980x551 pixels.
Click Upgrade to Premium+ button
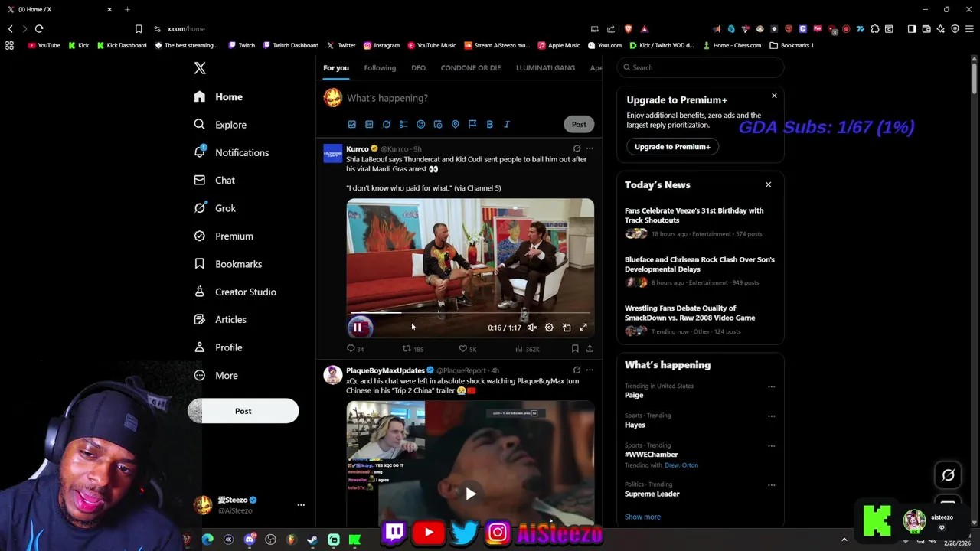pos(672,147)
